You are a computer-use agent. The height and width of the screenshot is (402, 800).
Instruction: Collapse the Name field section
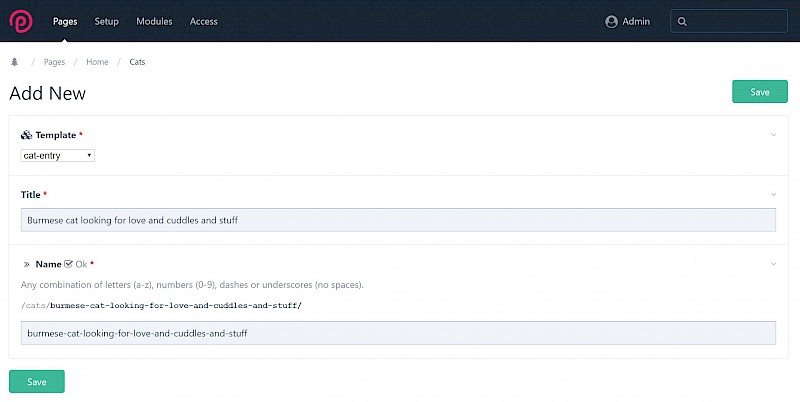point(773,264)
